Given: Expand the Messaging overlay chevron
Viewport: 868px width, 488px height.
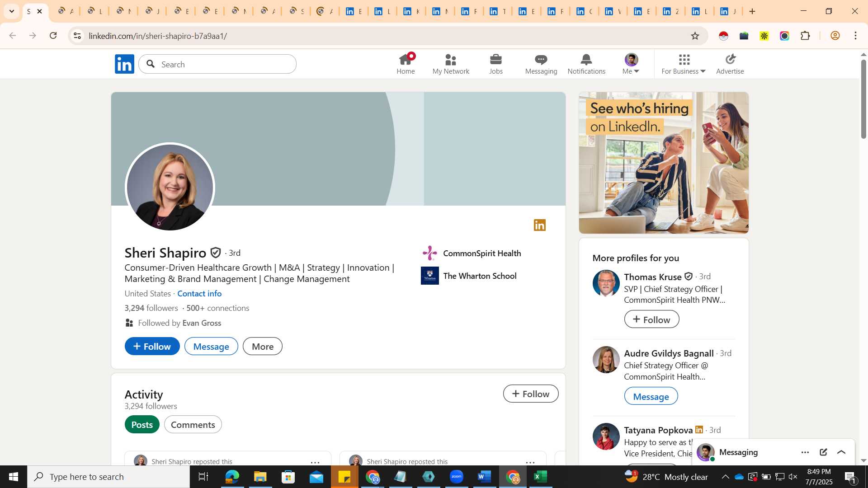Looking at the screenshot, I should tap(841, 452).
